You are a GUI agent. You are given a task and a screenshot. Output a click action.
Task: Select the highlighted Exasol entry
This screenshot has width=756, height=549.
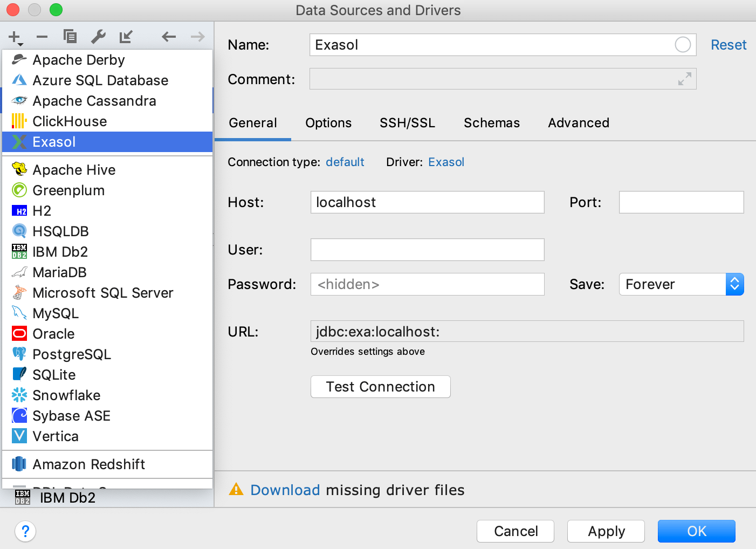tap(107, 142)
